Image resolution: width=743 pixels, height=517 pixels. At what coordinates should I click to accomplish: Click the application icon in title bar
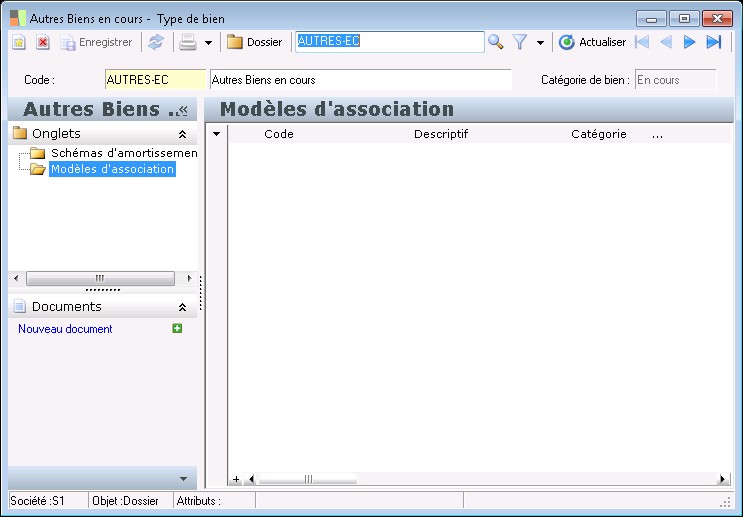point(18,18)
